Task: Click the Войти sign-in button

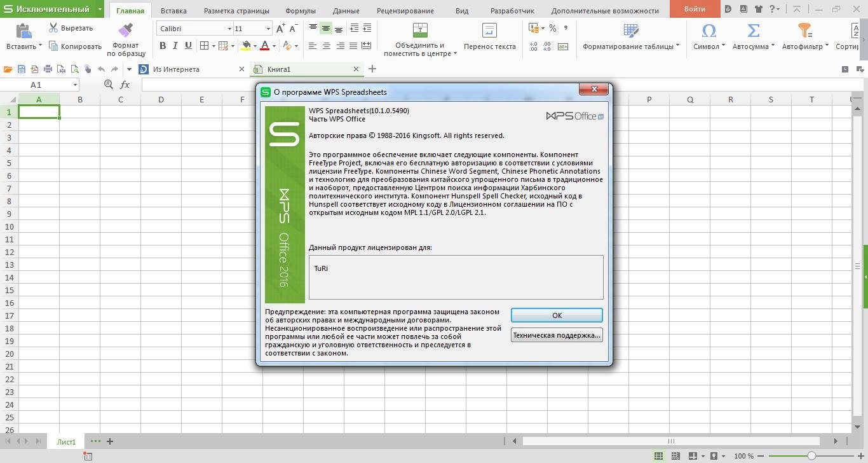Action: tap(695, 9)
